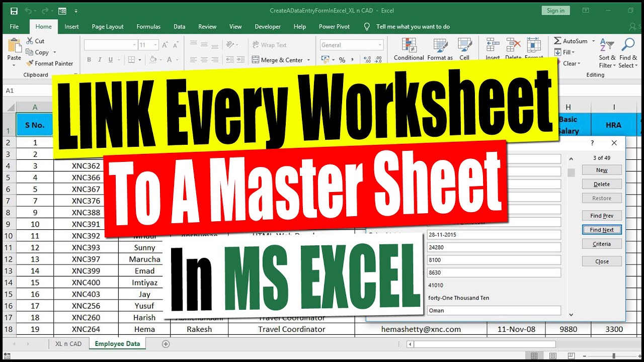644x362 pixels.
Task: Click Merge & Center button
Action: pyautogui.click(x=278, y=60)
